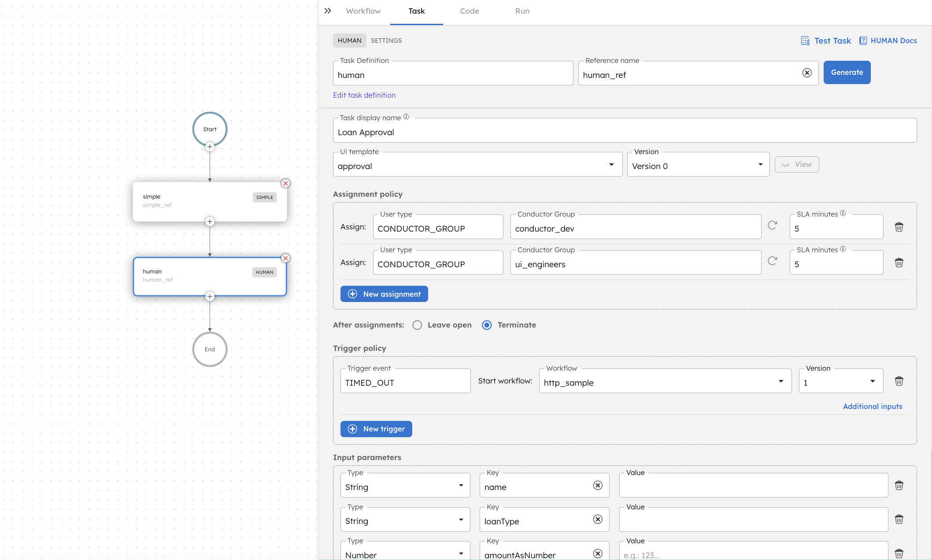Screen dimensions: 932x560
Task: Edit the ui_engineers group field
Action: pyautogui.click(x=636, y=263)
